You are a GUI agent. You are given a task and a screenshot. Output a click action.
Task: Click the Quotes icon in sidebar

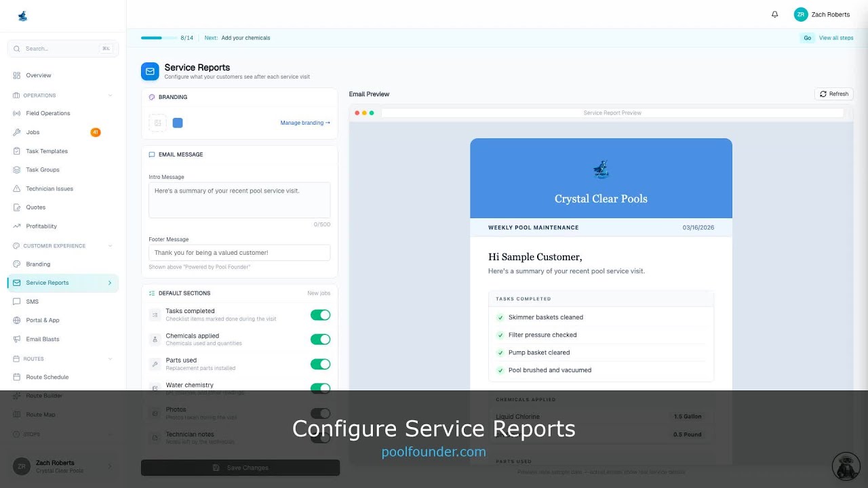point(17,207)
